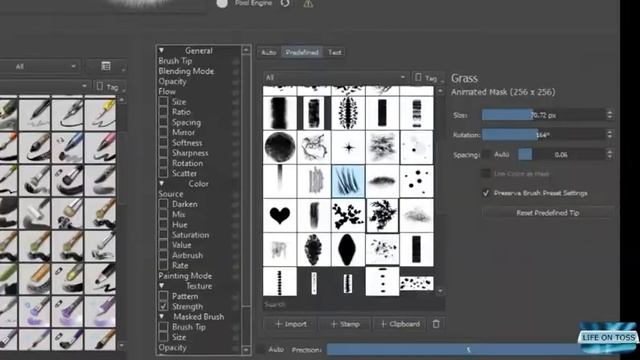The height and width of the screenshot is (360, 640).
Task: Click the Tag button above brush tips
Action: (x=427, y=77)
